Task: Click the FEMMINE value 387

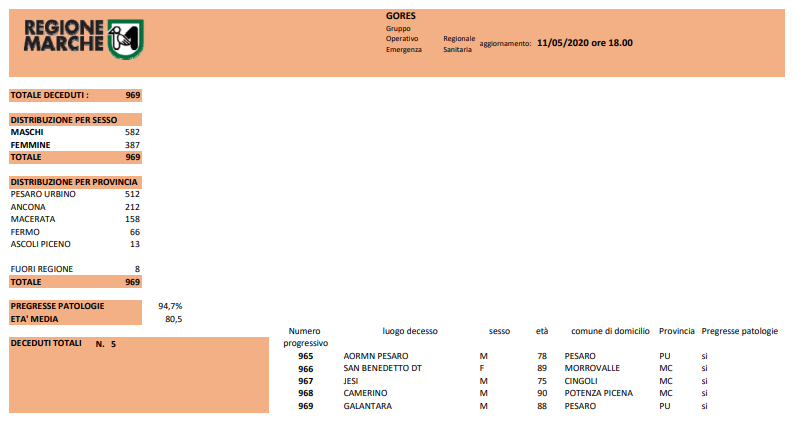Action: [x=132, y=145]
